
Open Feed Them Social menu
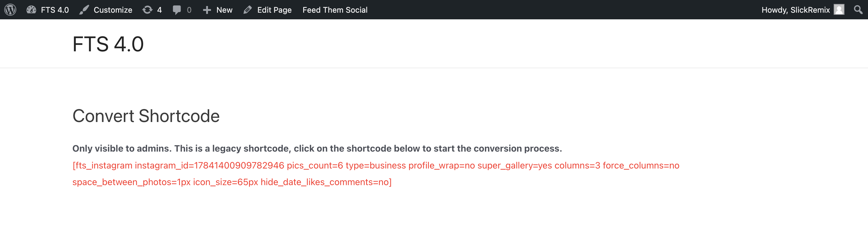pos(335,10)
